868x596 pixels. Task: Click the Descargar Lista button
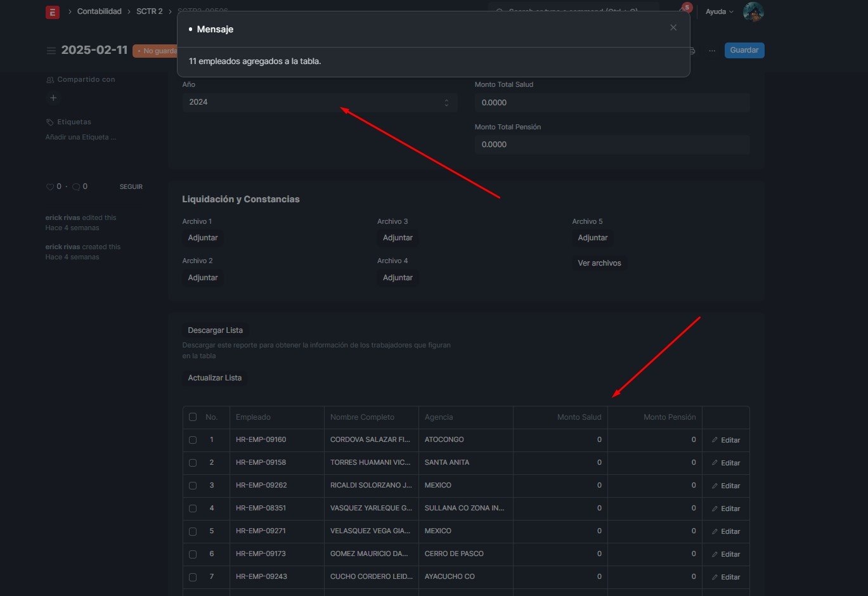pyautogui.click(x=215, y=330)
